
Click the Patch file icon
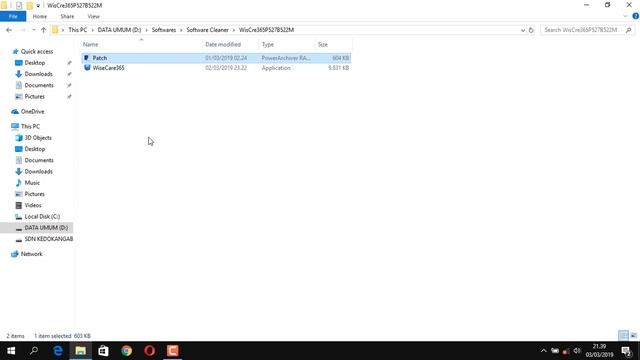click(x=87, y=58)
